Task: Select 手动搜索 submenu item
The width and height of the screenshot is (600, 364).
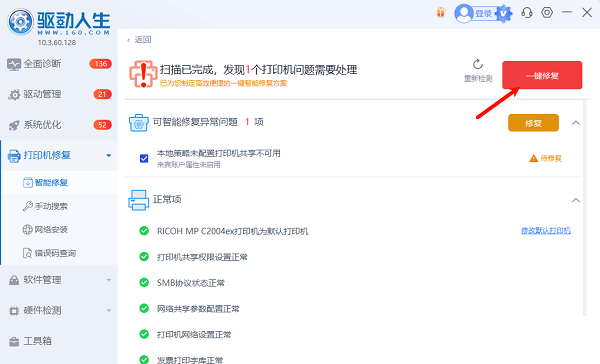Action: click(x=60, y=206)
